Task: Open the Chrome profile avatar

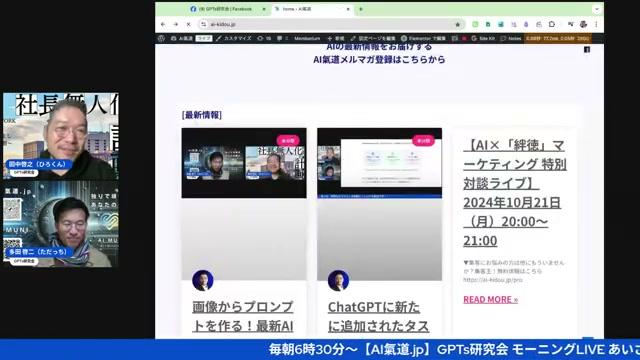Action: [584, 24]
